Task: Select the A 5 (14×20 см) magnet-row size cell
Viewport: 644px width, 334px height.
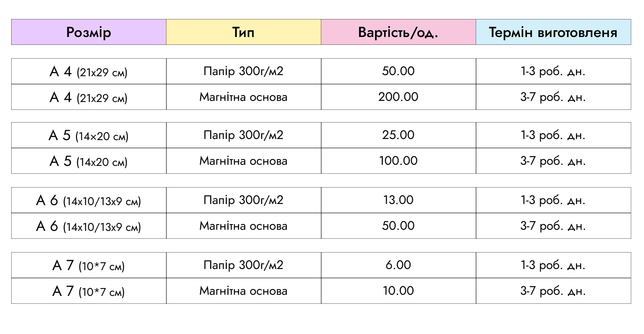Action: 89,161
